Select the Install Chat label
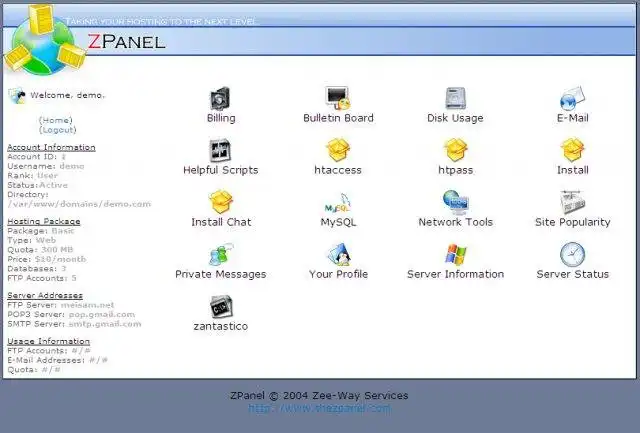Viewport: 640px width, 433px height. tap(221, 222)
